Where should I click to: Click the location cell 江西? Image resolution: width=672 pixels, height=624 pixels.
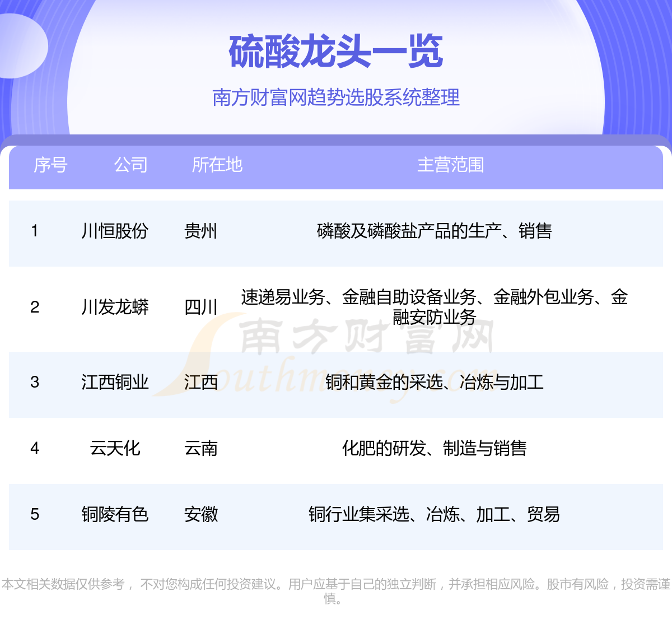point(201,382)
